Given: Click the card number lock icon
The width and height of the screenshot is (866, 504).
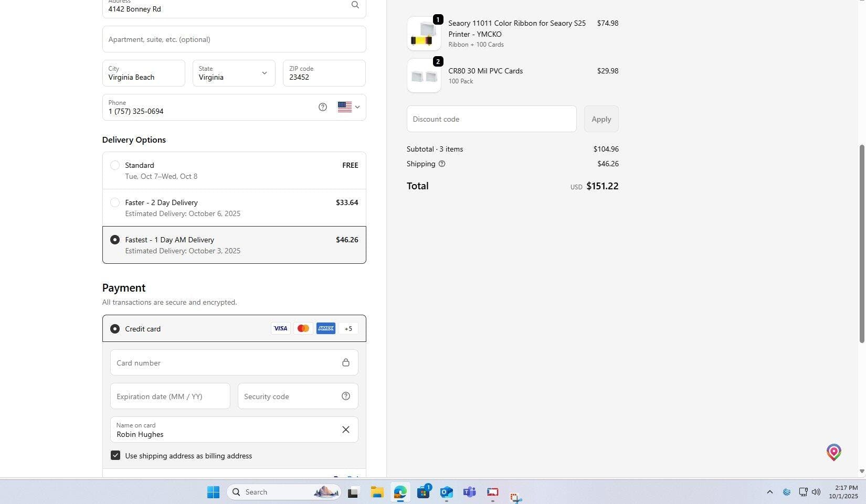Looking at the screenshot, I should coord(346,363).
